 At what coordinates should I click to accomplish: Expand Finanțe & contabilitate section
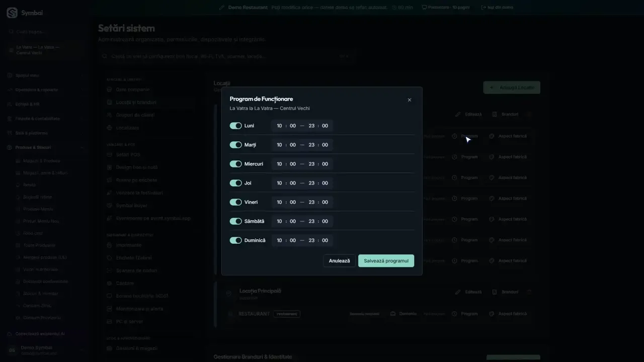[45, 119]
